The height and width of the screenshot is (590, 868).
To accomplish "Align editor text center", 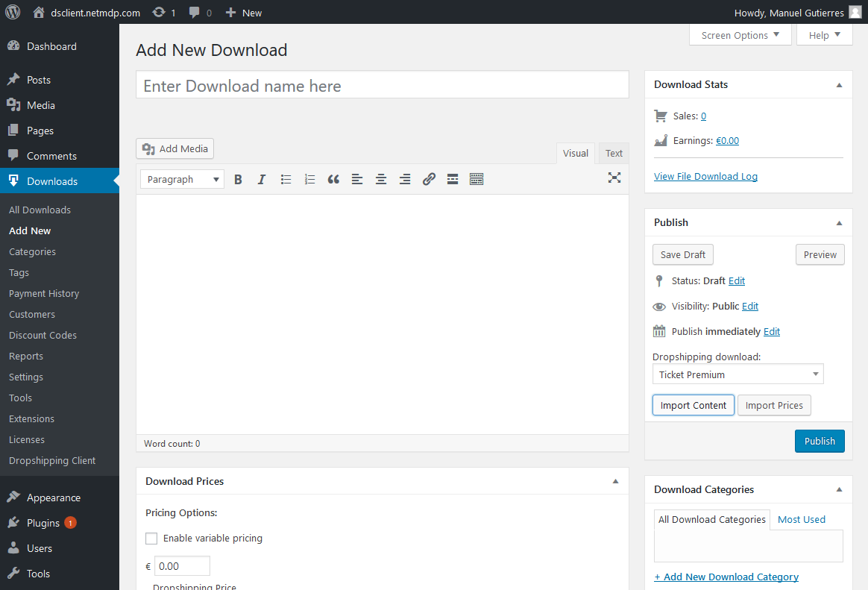I will click(x=381, y=179).
